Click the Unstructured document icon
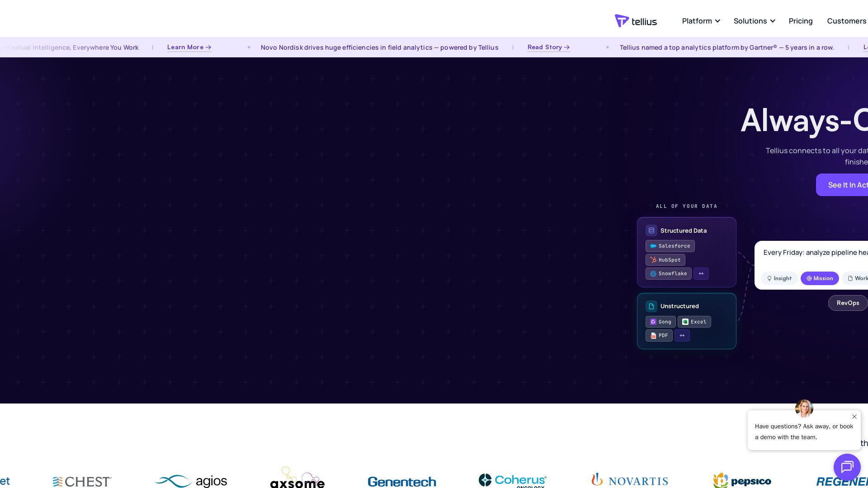 [651, 306]
